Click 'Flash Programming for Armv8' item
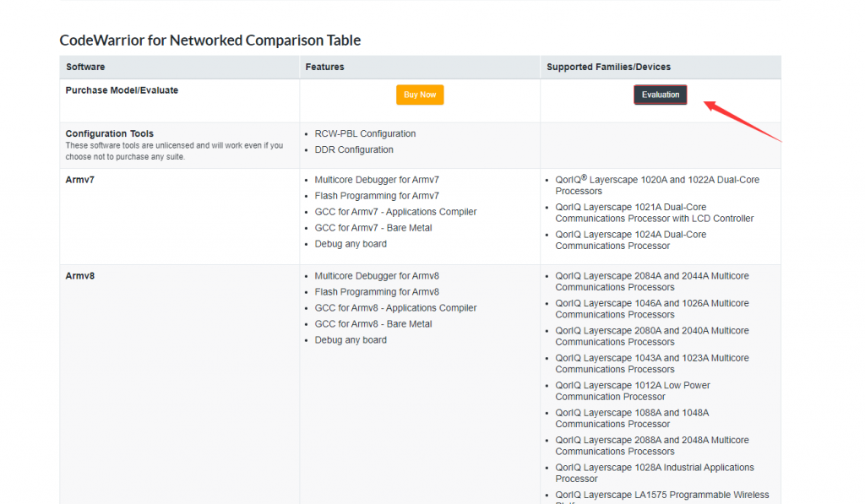 [x=377, y=292]
